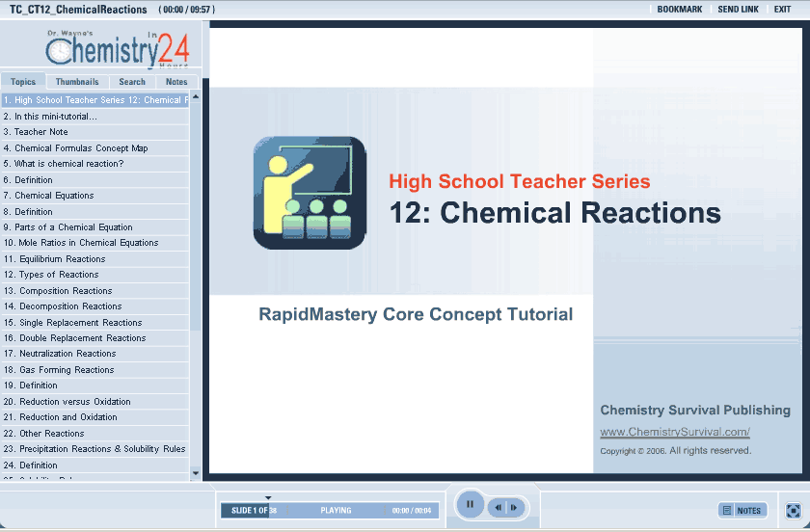The width and height of the screenshot is (810, 532).
Task: Click the Chemistry 24 Hours logo
Action: 118,48
